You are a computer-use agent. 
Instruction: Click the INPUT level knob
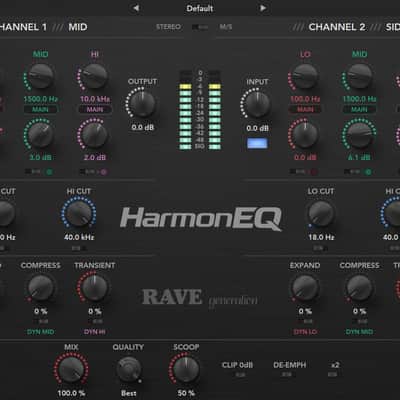click(x=257, y=105)
